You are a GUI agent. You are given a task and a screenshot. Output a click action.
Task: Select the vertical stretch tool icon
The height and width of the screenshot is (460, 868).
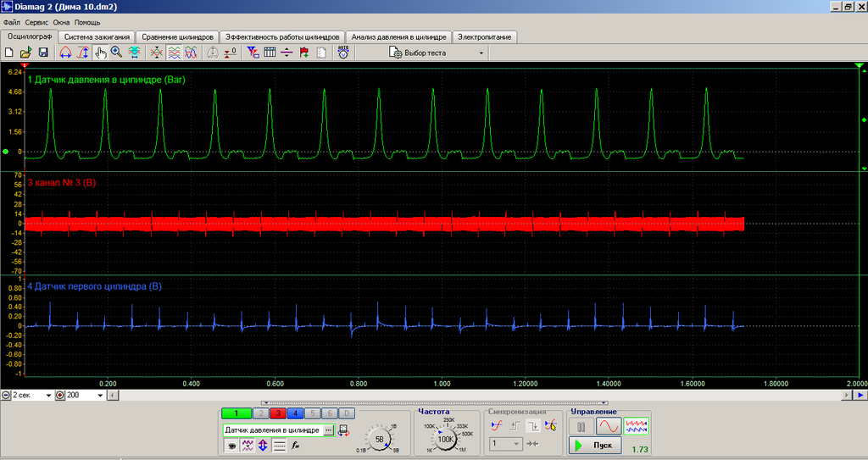click(82, 53)
